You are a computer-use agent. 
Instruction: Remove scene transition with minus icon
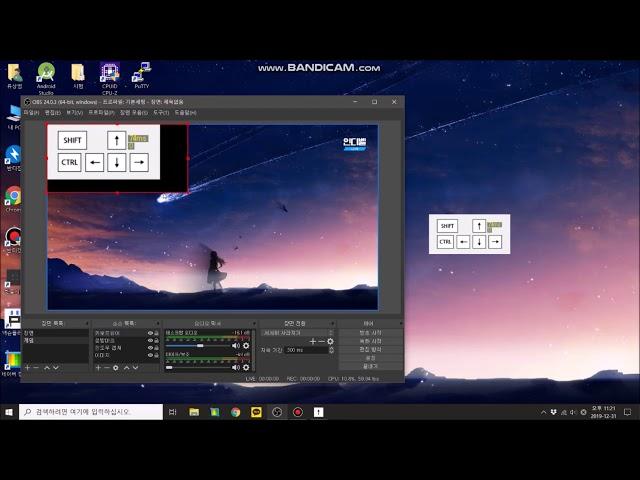321,341
